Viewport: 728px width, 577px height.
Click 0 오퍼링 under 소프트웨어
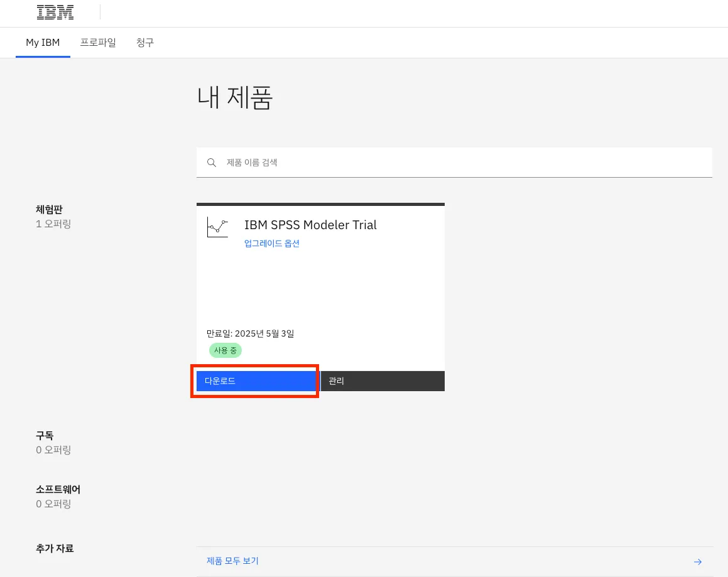53,504
